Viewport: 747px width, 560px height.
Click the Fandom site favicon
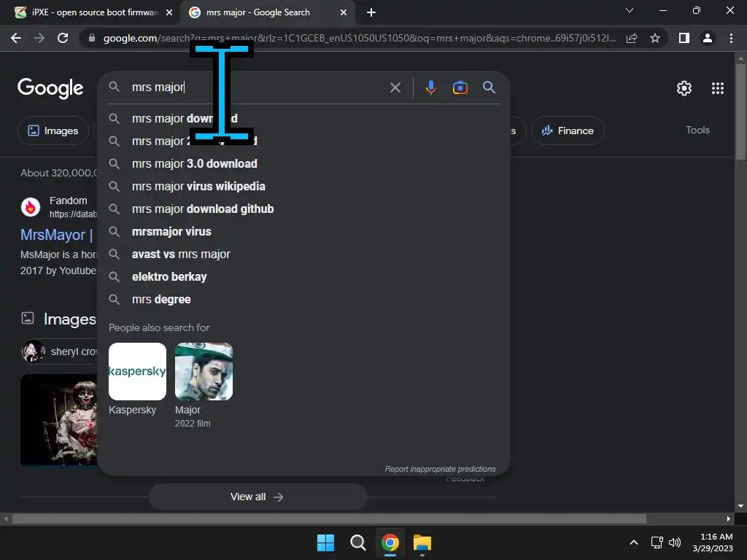(x=31, y=207)
